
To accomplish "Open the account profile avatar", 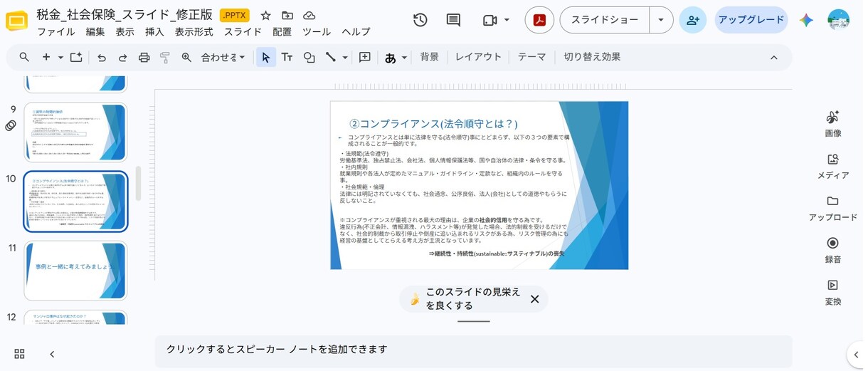I will [839, 20].
